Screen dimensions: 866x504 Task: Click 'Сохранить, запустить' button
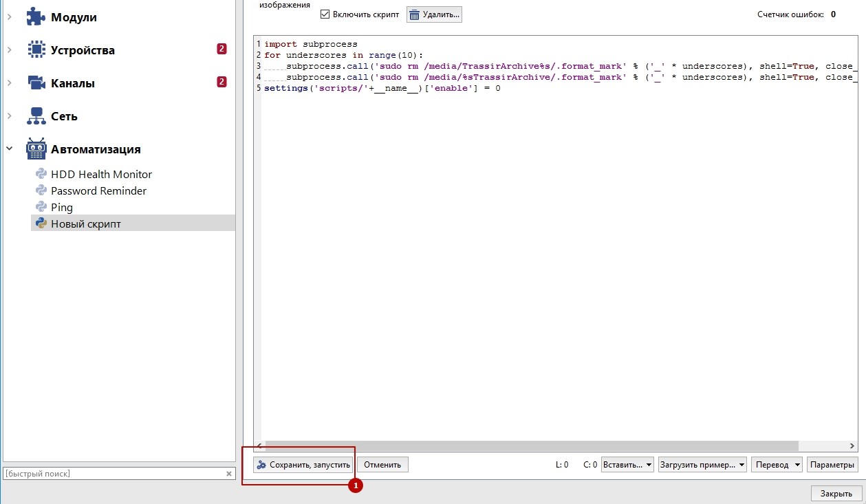303,465
